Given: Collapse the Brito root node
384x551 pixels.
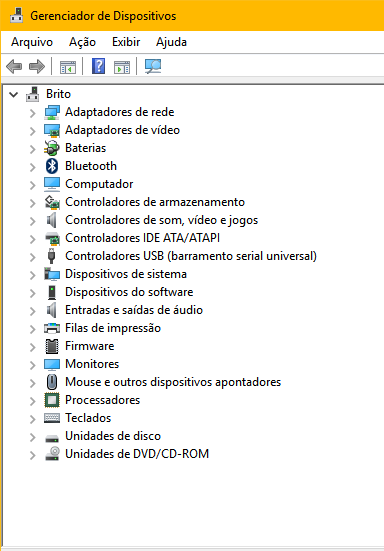Looking at the screenshot, I should tap(13, 94).
